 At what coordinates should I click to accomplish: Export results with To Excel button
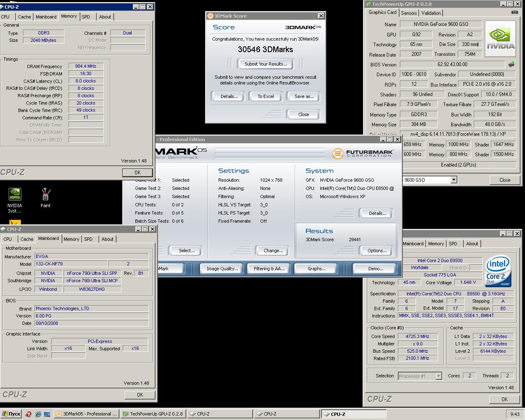pos(265,96)
